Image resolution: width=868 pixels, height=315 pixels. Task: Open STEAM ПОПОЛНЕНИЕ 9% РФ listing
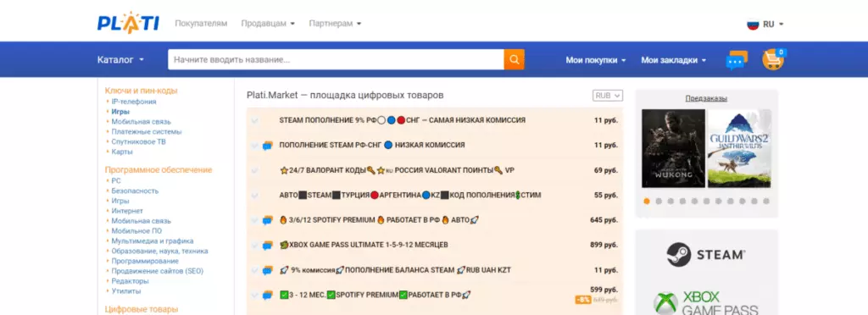(x=403, y=120)
